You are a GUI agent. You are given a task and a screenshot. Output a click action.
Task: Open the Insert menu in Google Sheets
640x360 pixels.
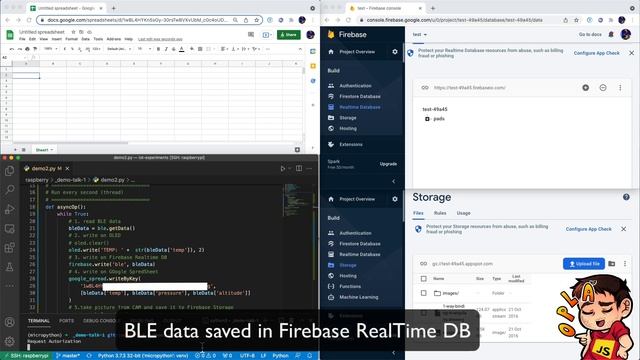coord(57,39)
